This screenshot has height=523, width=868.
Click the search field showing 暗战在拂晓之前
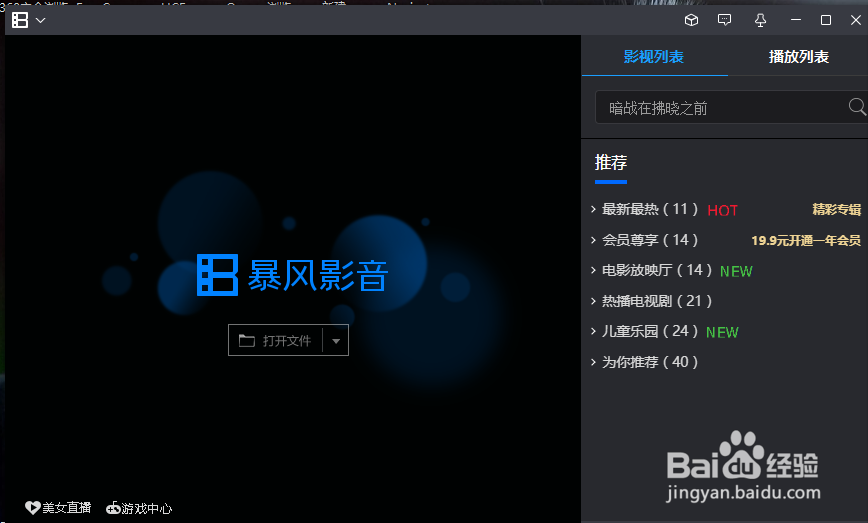[x=731, y=107]
